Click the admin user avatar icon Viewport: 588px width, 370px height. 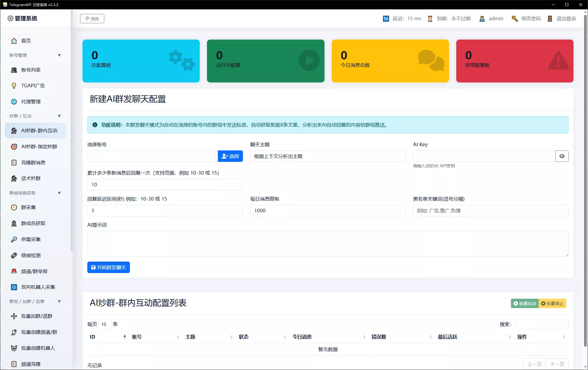click(x=482, y=19)
